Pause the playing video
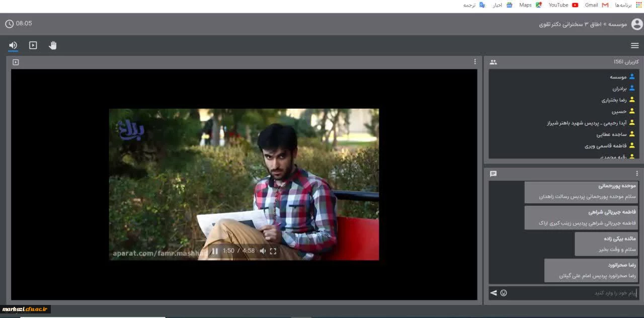Screen dimensions: 644x318 pyautogui.click(x=215, y=251)
